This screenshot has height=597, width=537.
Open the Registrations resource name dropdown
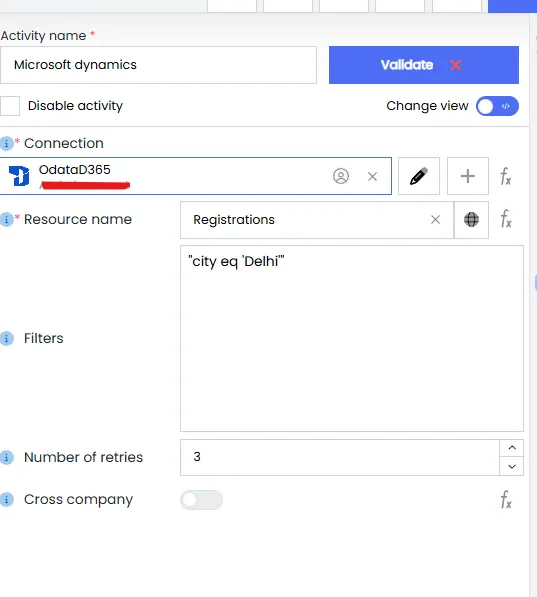[x=317, y=220]
